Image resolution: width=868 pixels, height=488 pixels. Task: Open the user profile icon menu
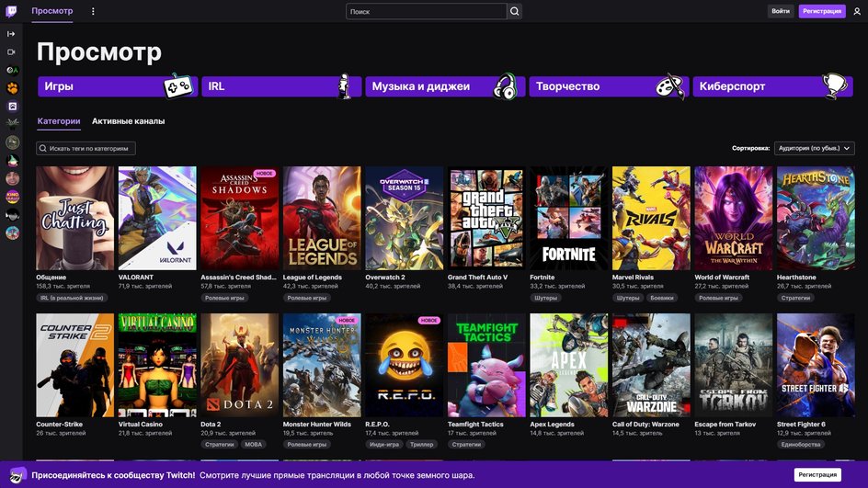tap(857, 11)
